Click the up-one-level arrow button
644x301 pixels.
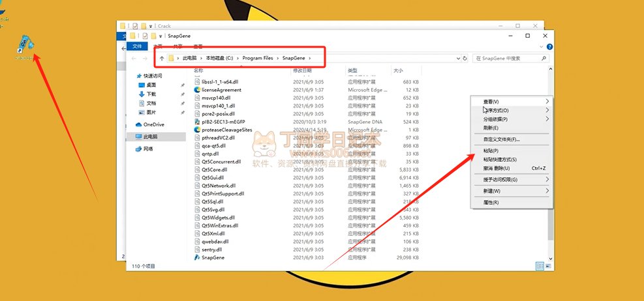pyautogui.click(x=162, y=59)
